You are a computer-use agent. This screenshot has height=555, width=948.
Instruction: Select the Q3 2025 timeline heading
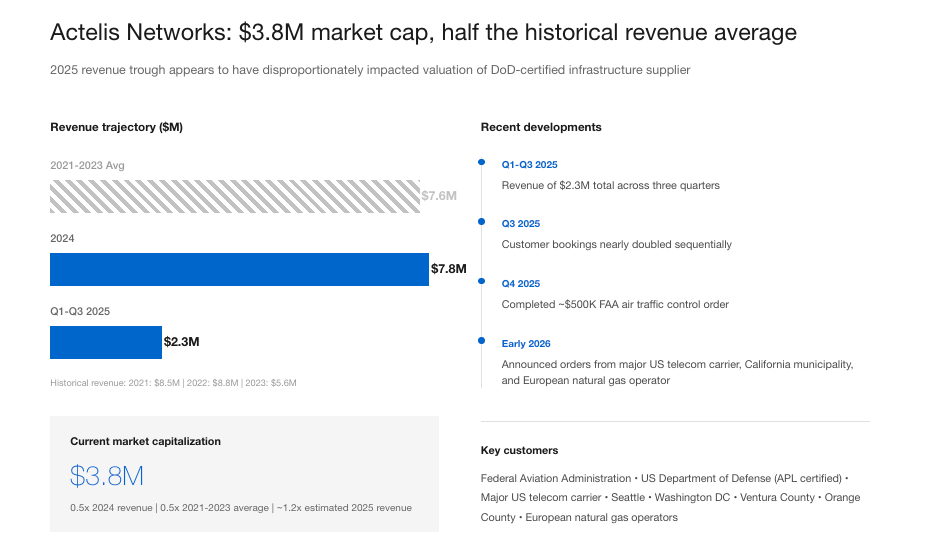coord(520,224)
